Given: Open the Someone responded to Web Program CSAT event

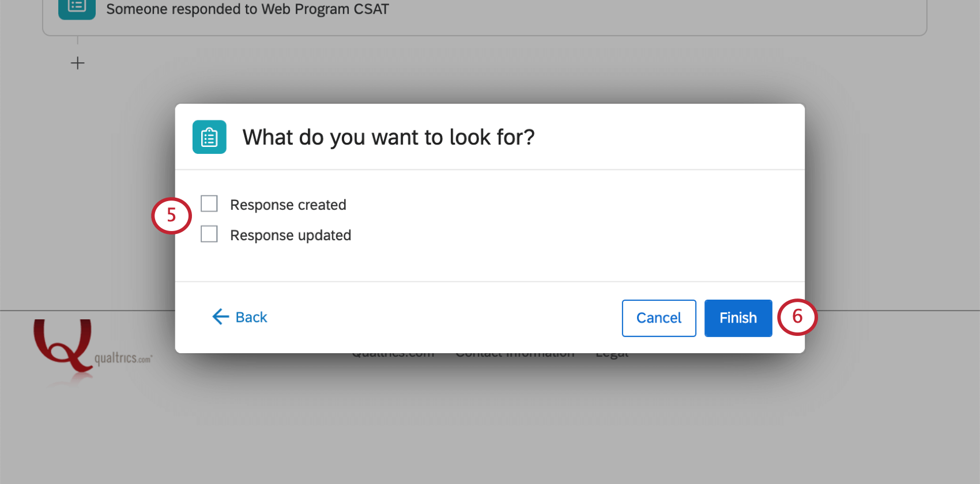Looking at the screenshot, I should click(x=484, y=12).
